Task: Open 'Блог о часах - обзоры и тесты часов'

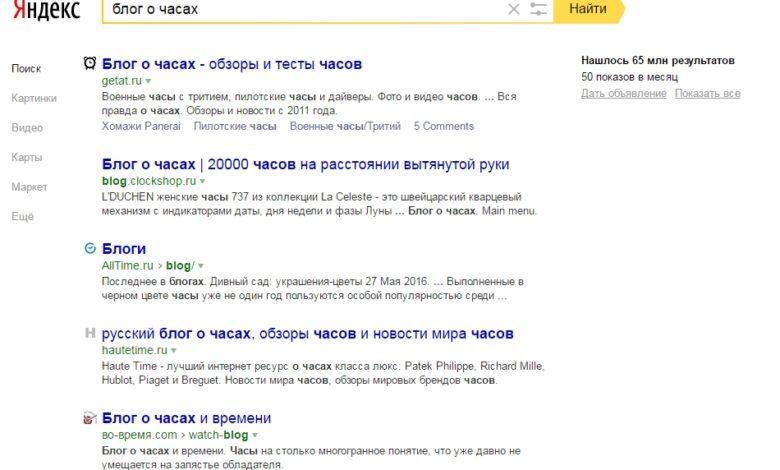Action: coord(232,64)
